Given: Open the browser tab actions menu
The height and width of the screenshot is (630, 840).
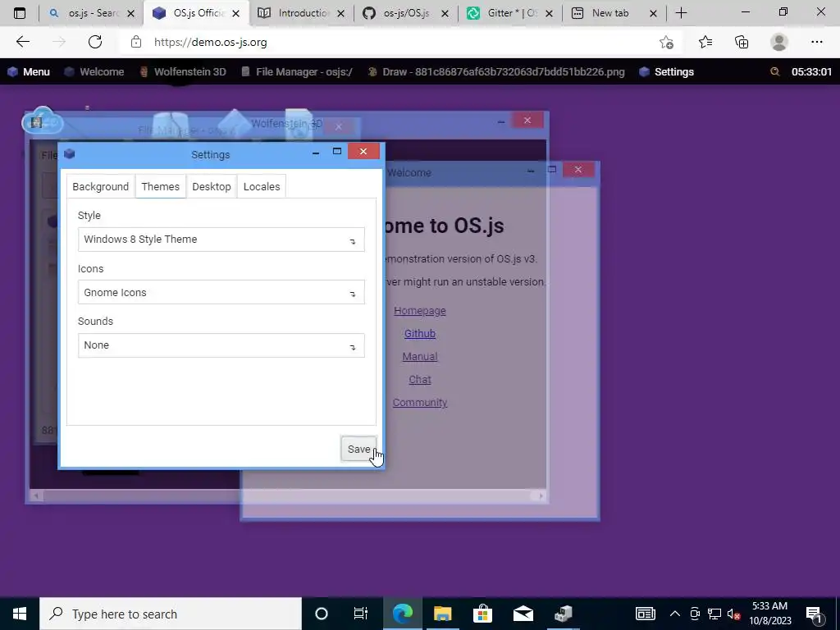Looking at the screenshot, I should click(x=20, y=13).
